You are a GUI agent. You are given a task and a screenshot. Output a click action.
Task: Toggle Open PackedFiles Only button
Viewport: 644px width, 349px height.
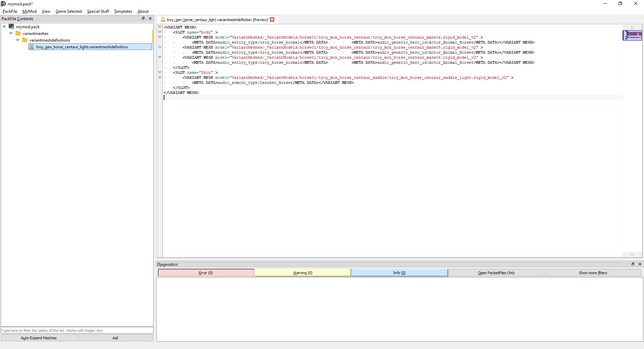(x=496, y=273)
